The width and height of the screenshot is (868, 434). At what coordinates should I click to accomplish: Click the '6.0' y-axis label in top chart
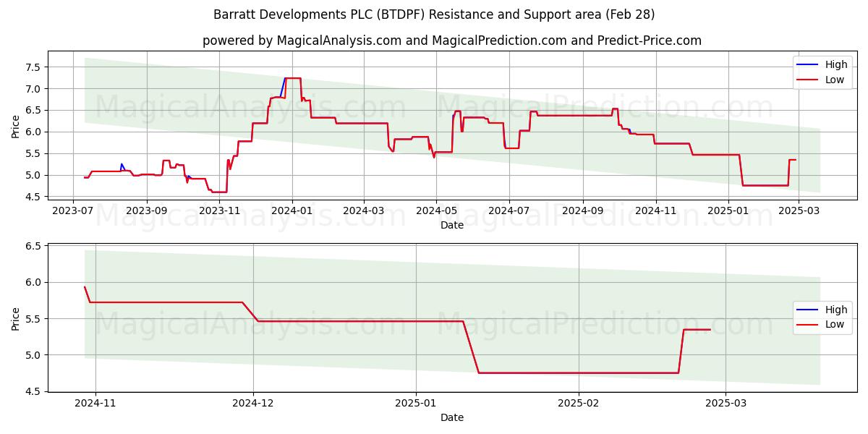coord(35,132)
